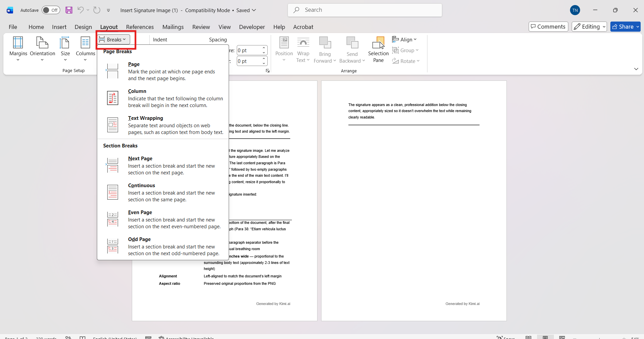
Task: Toggle the AutoSave switch
Action: [x=51, y=10]
